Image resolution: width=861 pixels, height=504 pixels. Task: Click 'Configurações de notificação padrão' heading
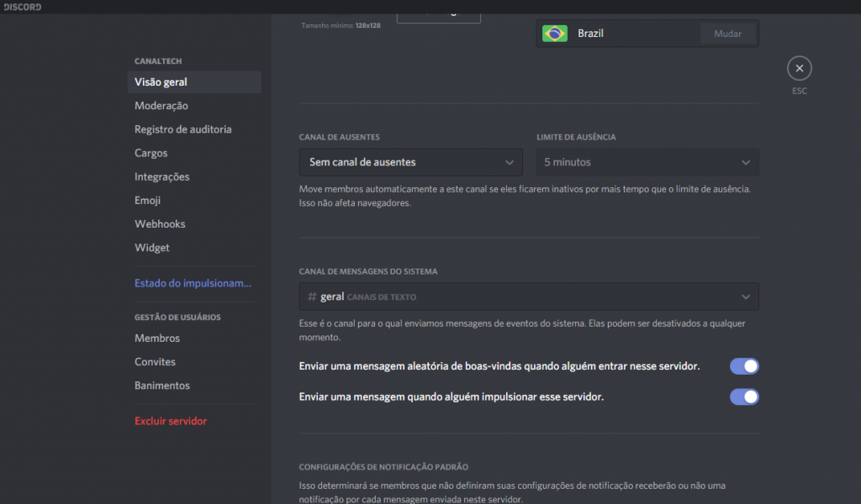click(x=383, y=467)
